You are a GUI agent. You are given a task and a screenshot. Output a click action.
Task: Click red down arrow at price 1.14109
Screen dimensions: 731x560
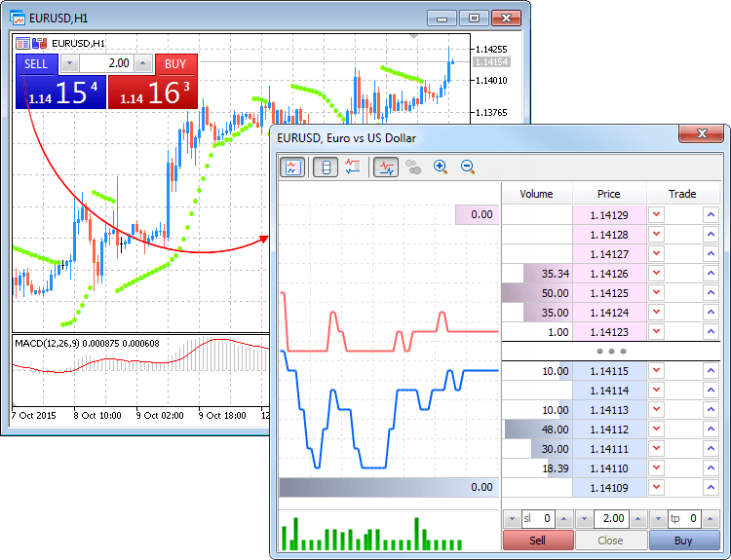coord(656,488)
